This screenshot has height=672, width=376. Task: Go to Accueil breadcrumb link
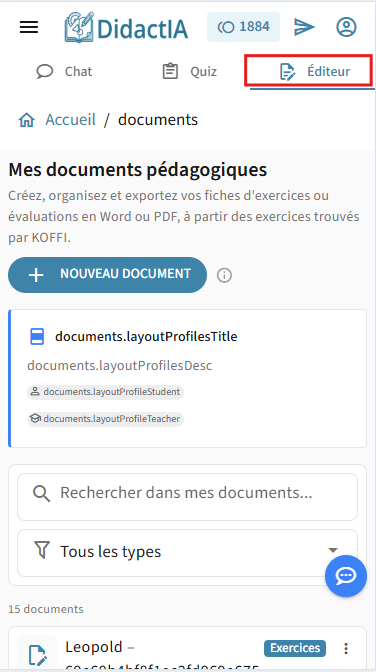pos(71,120)
